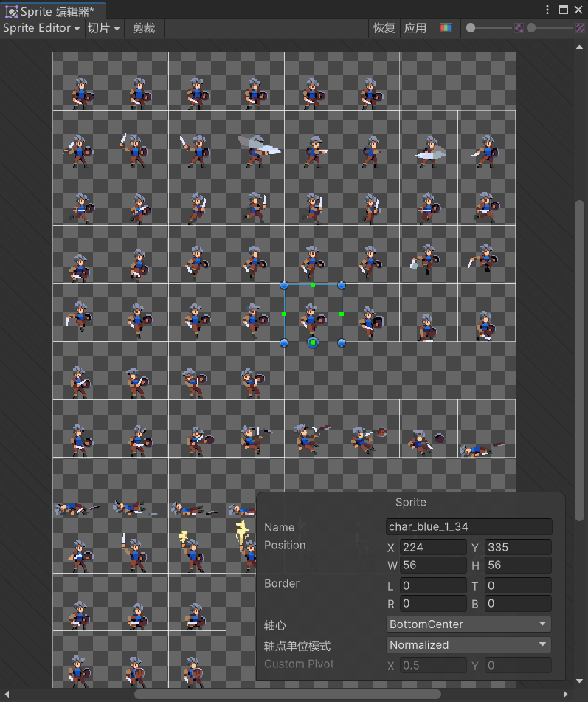The width and height of the screenshot is (588, 702).
Task: Toggle the RGB/alpha color view icon
Action: [446, 28]
